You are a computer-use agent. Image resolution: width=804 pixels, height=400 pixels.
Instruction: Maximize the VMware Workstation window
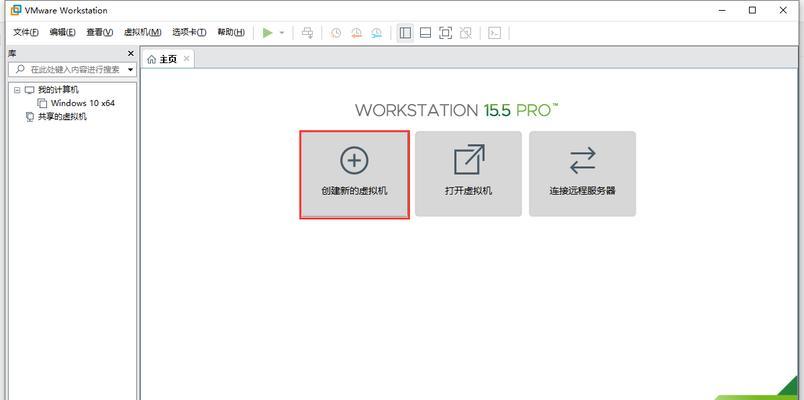click(x=752, y=10)
